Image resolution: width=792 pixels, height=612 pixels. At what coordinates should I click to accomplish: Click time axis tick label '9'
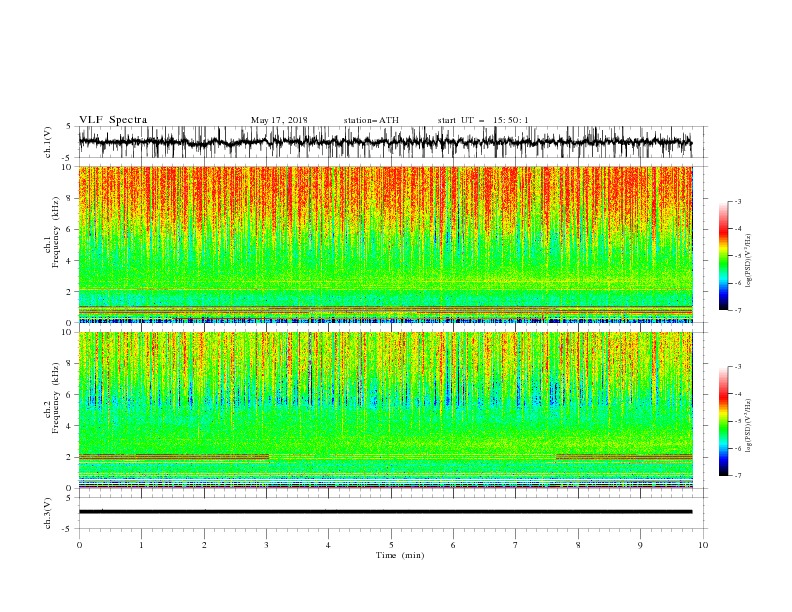(x=640, y=545)
